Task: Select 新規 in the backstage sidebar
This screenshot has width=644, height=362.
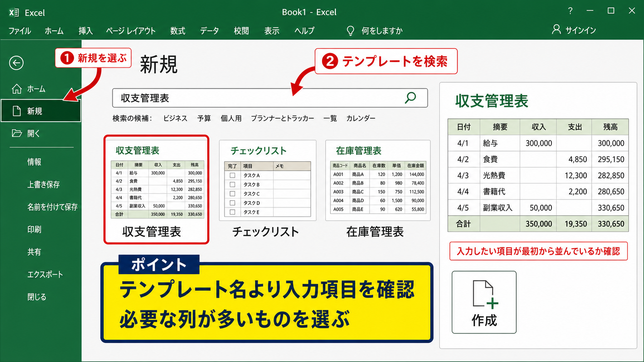Action: coord(41,111)
